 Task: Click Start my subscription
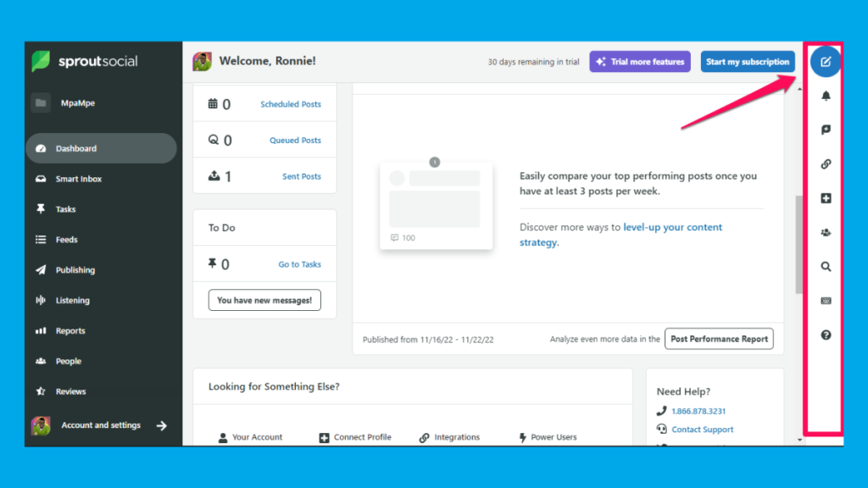748,61
